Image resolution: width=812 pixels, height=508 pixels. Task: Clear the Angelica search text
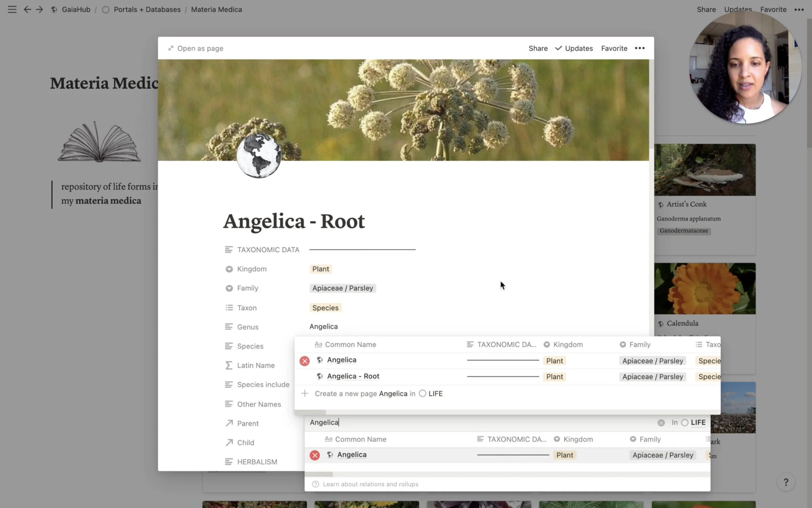coord(661,423)
